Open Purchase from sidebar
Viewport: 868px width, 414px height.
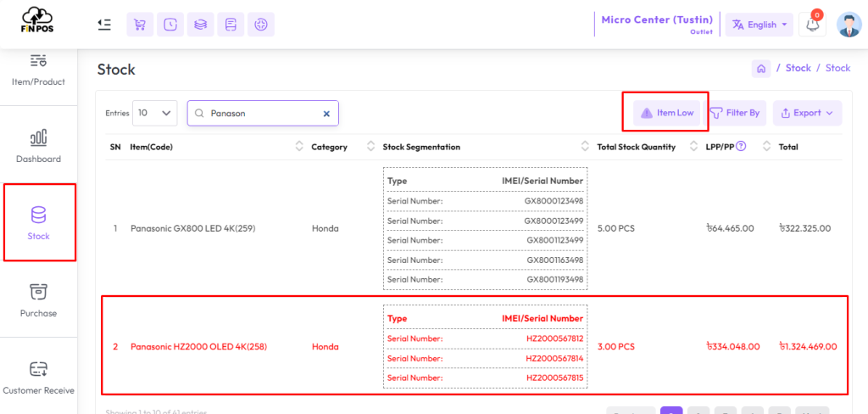(38, 300)
